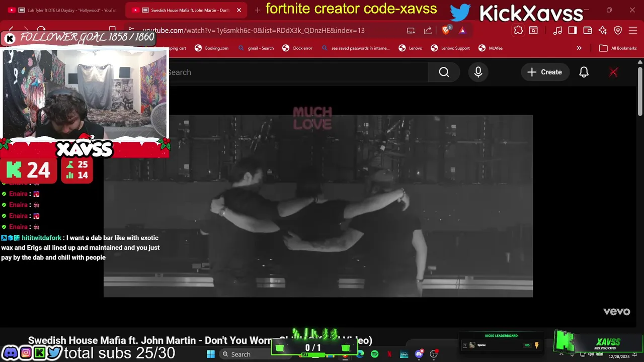Open the browser extensions puzzle icon

(x=518, y=30)
